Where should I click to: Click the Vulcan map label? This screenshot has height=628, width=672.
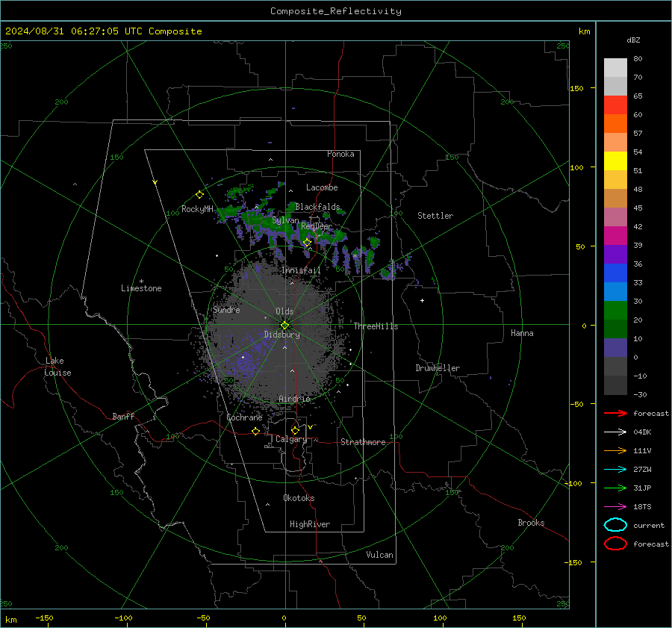click(379, 555)
